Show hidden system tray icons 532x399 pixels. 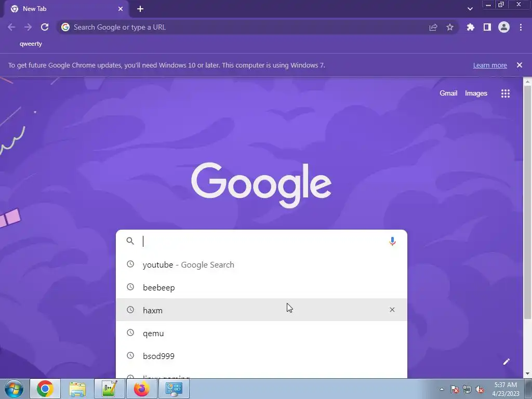(442, 389)
